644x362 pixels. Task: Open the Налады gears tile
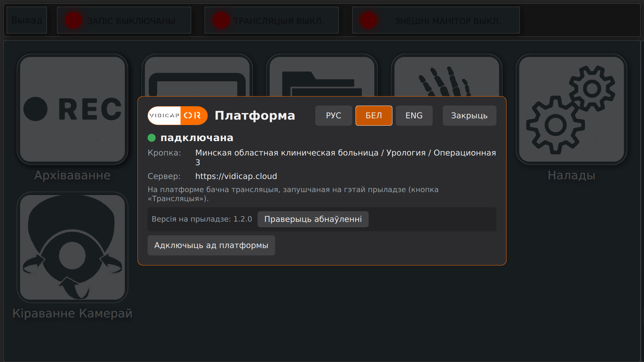572,109
